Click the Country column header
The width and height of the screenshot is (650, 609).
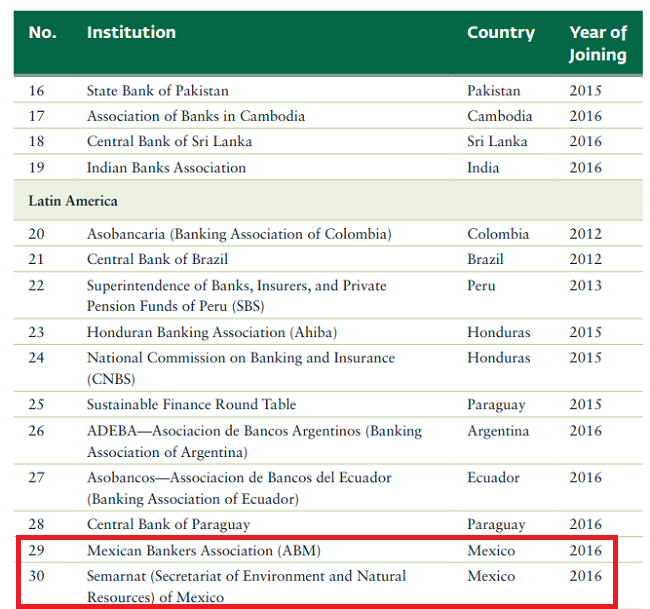pyautogui.click(x=501, y=33)
